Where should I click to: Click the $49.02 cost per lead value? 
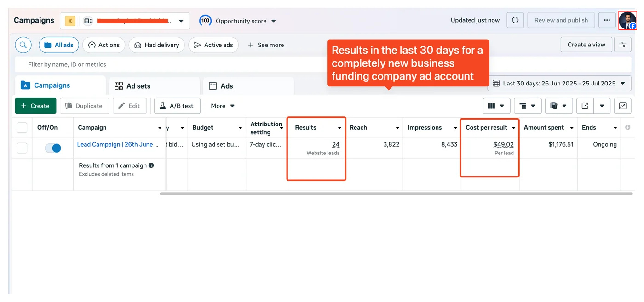(x=503, y=144)
